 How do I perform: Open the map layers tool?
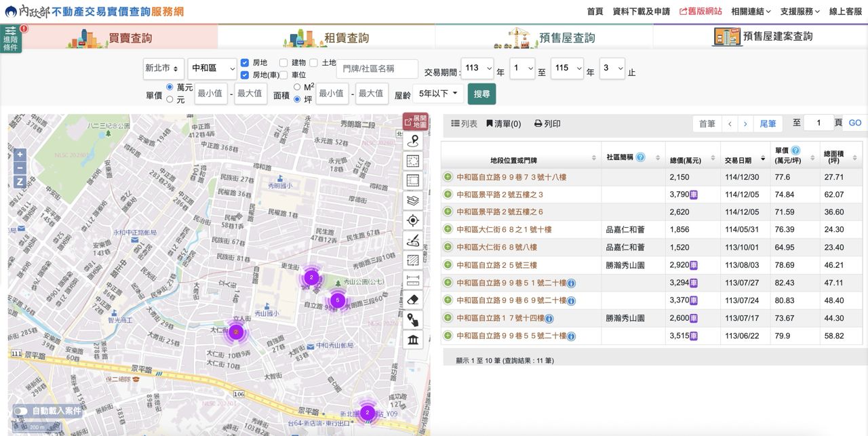pyautogui.click(x=413, y=201)
